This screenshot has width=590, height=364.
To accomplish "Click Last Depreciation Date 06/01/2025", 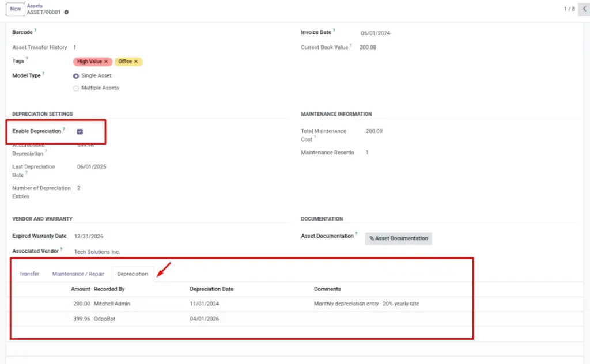I will [x=92, y=166].
